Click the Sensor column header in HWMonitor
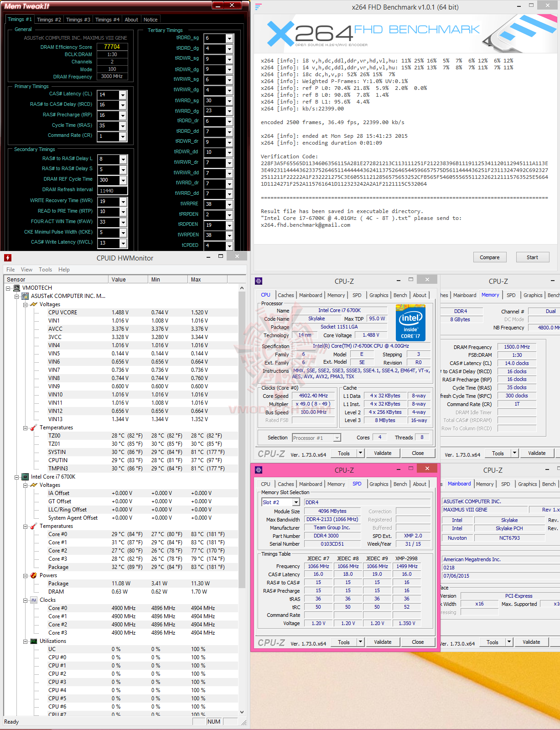 click(x=56, y=279)
